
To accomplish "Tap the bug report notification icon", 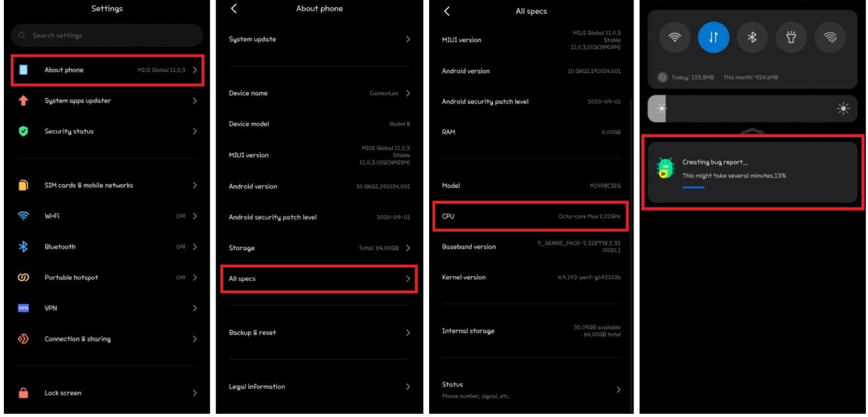I will (665, 169).
